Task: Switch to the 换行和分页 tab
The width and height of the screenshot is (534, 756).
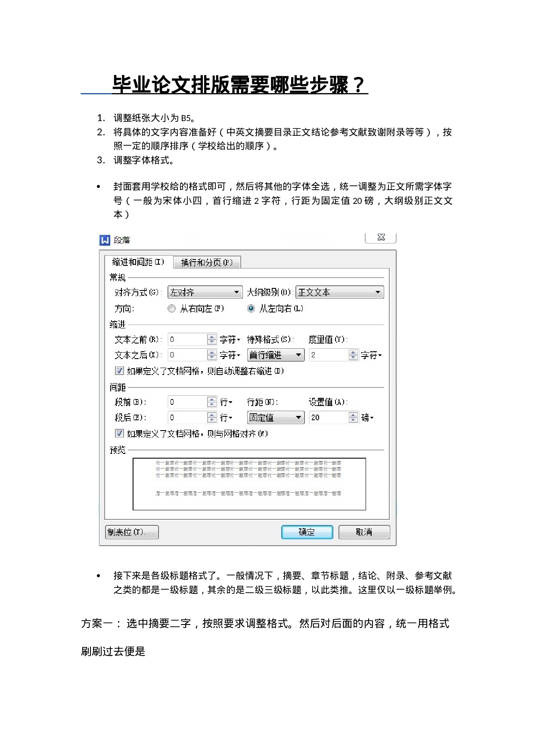Action: click(207, 262)
